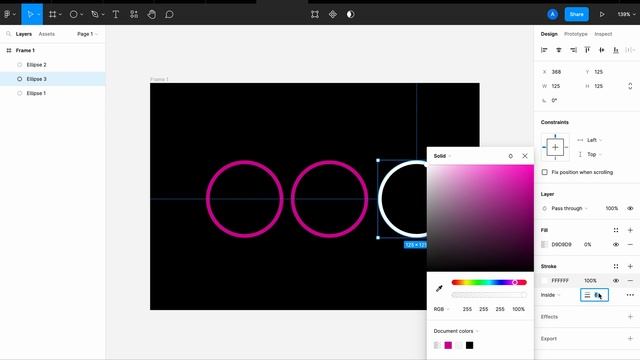Select the Ellipse 1 layer
The width and height of the screenshot is (640, 360).
53,93
